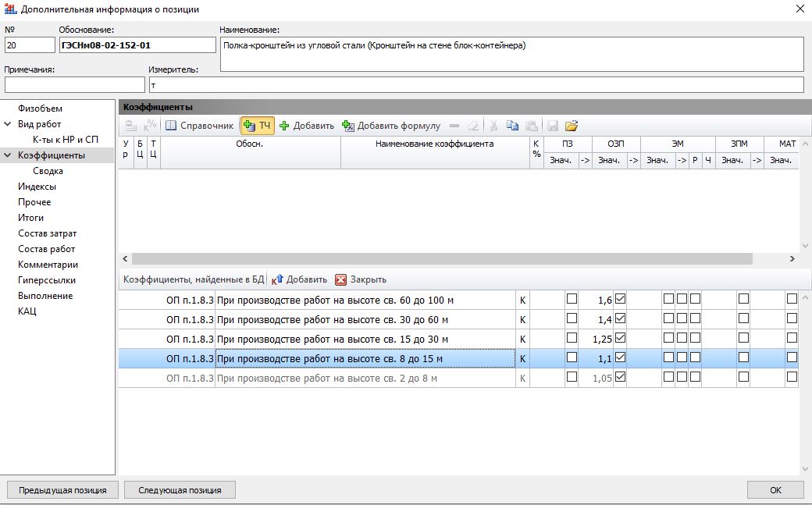The image size is (812, 505).
Task: Close the dialog with the X button
Action: [800, 9]
